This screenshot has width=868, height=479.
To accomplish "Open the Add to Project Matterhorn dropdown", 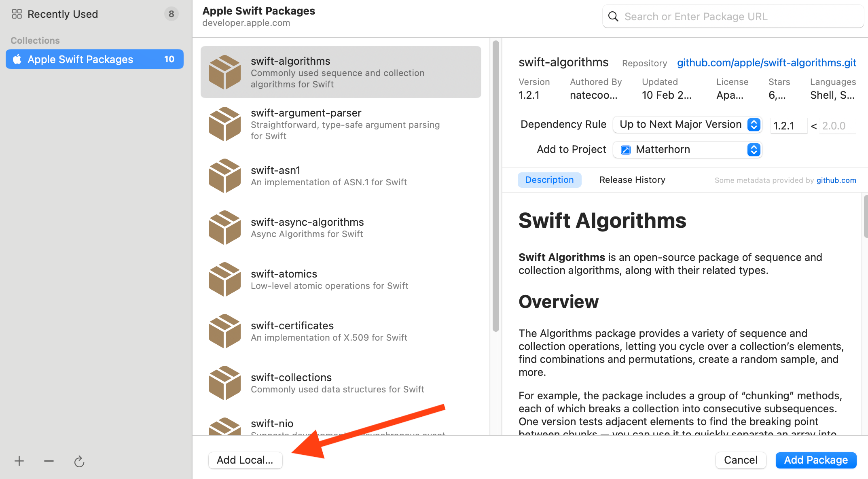I will (x=687, y=150).
